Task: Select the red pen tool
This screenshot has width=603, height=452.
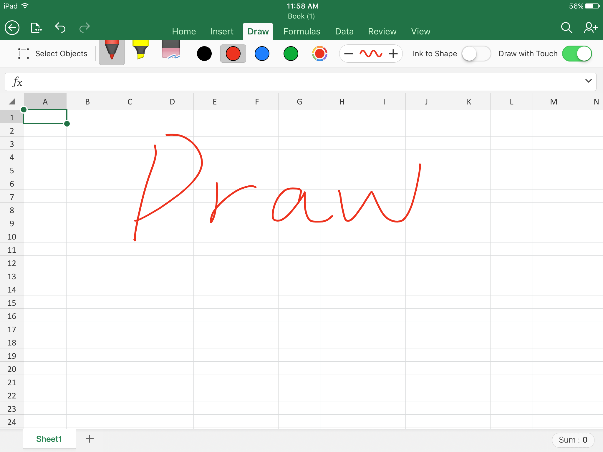Action: click(112, 52)
